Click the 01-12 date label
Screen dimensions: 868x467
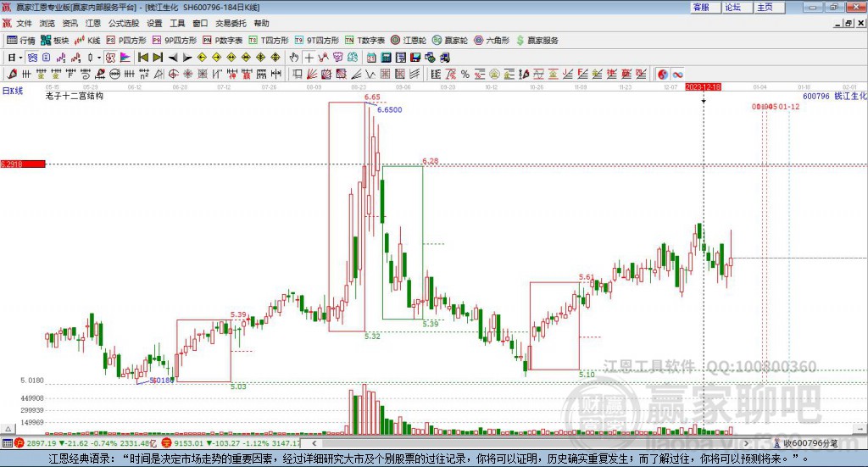point(789,106)
